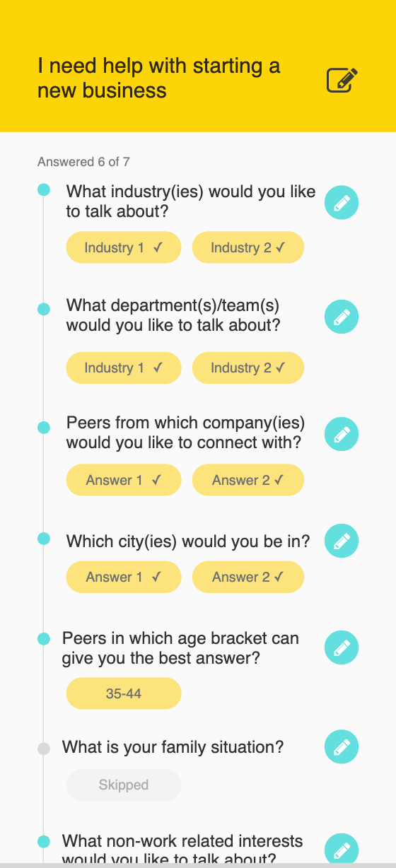Screen dimensions: 396x868
Task: Toggle Industry 1 chip under department question
Action: coord(124,368)
